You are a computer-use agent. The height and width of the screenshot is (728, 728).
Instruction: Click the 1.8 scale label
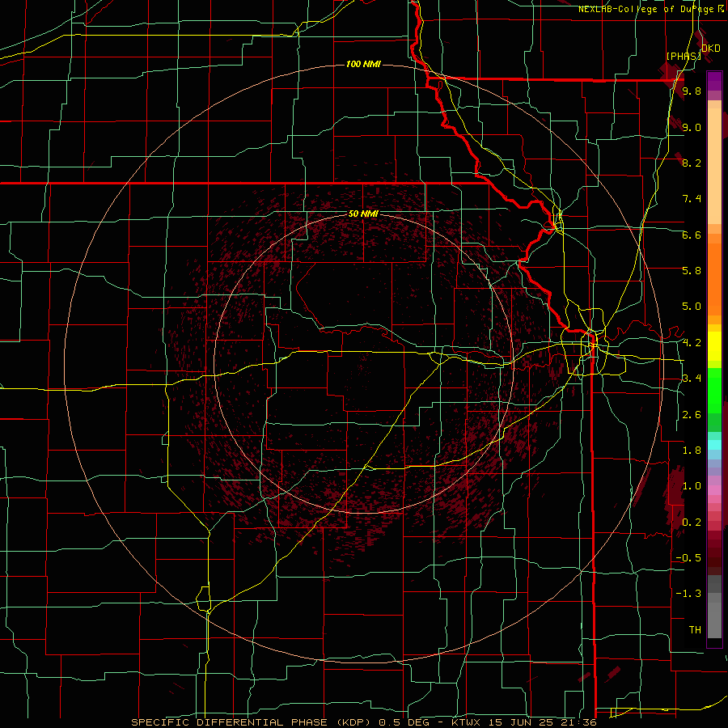pos(692,451)
